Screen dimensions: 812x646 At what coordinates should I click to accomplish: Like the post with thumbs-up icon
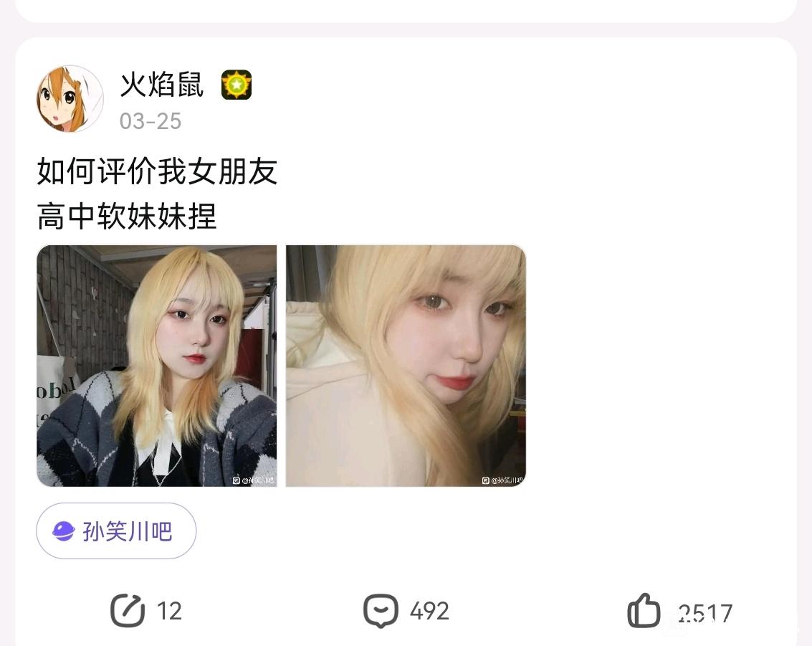point(644,611)
